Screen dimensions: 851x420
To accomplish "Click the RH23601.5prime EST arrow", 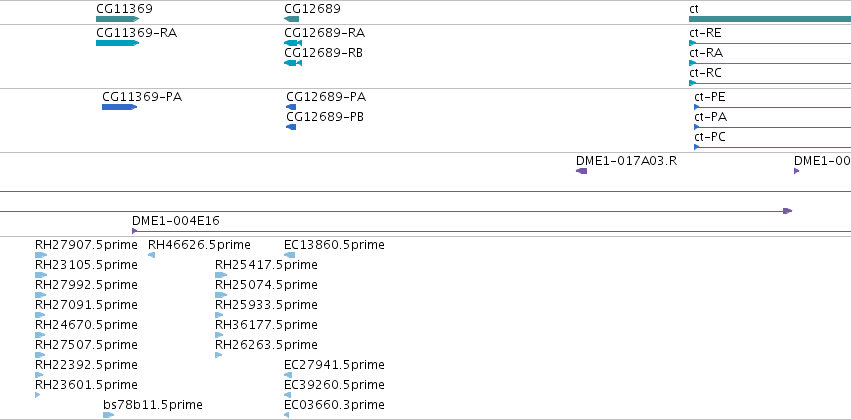I will 37,395.
